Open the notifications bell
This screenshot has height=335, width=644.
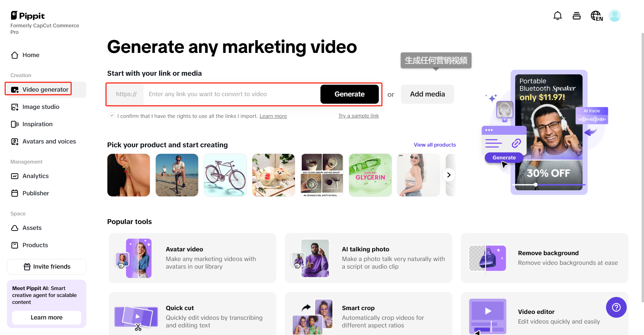[557, 16]
